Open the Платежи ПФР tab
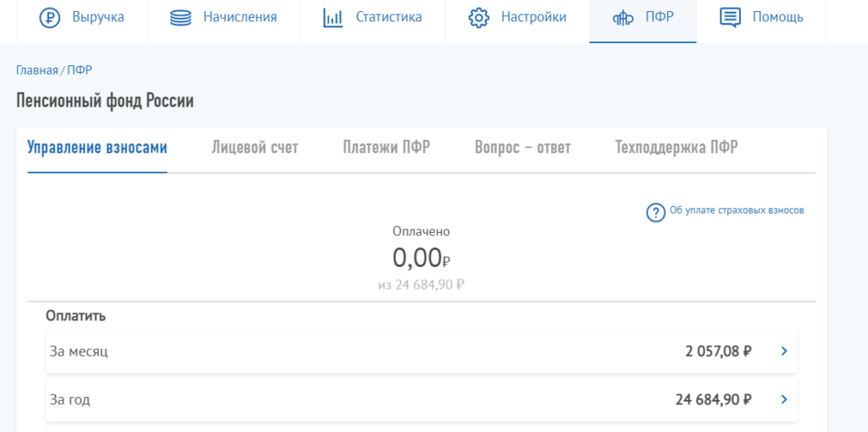 (x=387, y=147)
